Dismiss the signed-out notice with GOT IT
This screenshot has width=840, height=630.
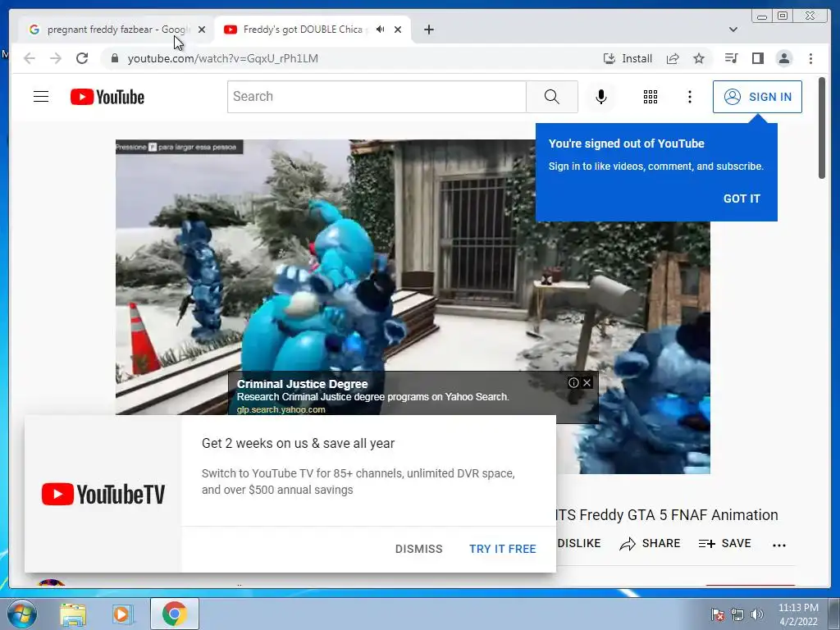742,199
